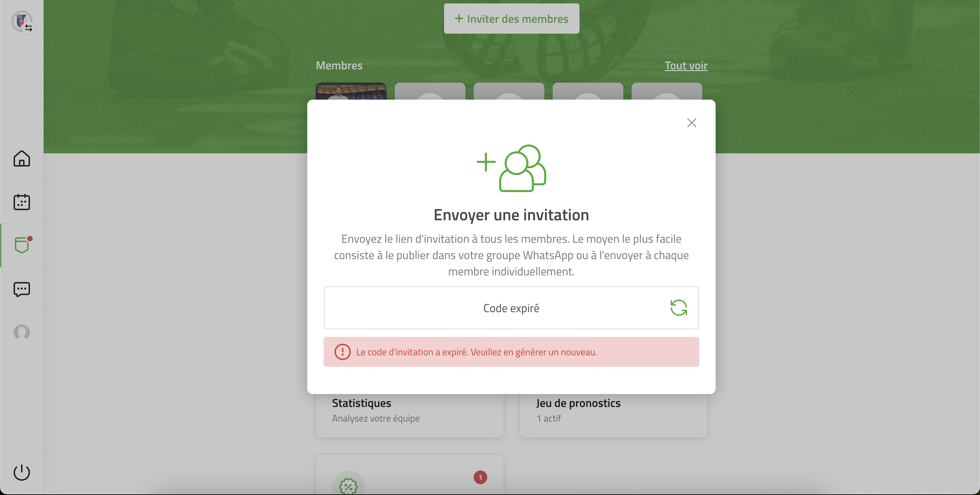The height and width of the screenshot is (495, 980).
Task: Open the Statistiques card
Action: (409, 415)
